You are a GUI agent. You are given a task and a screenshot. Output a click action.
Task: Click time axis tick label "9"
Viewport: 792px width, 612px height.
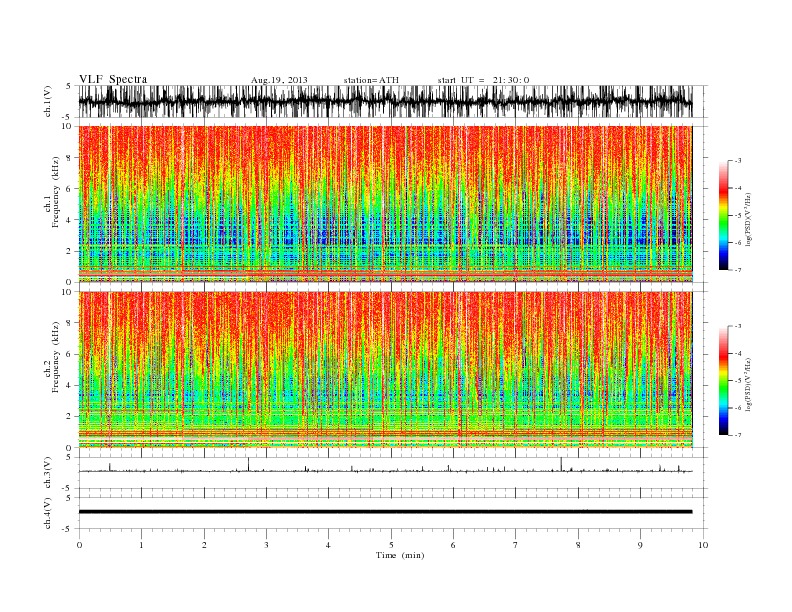[x=640, y=545]
